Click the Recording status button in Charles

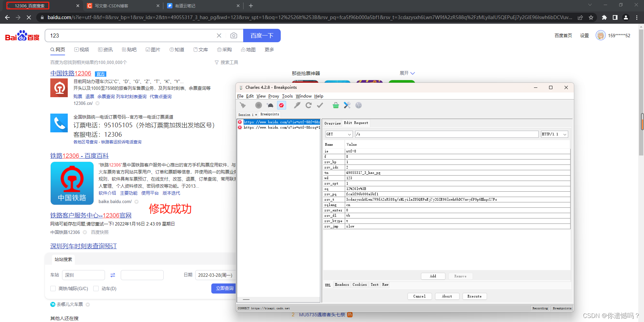[x=540, y=308]
